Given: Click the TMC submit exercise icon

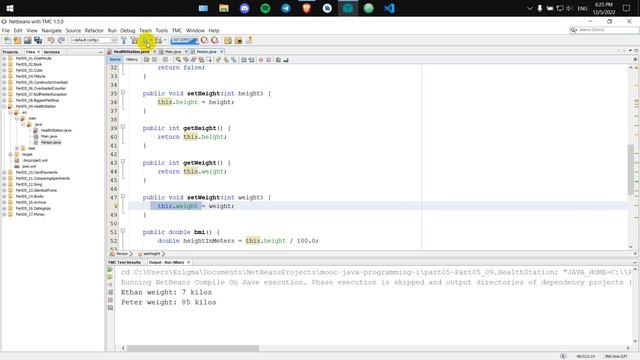Looking at the screenshot, I should 249,40.
